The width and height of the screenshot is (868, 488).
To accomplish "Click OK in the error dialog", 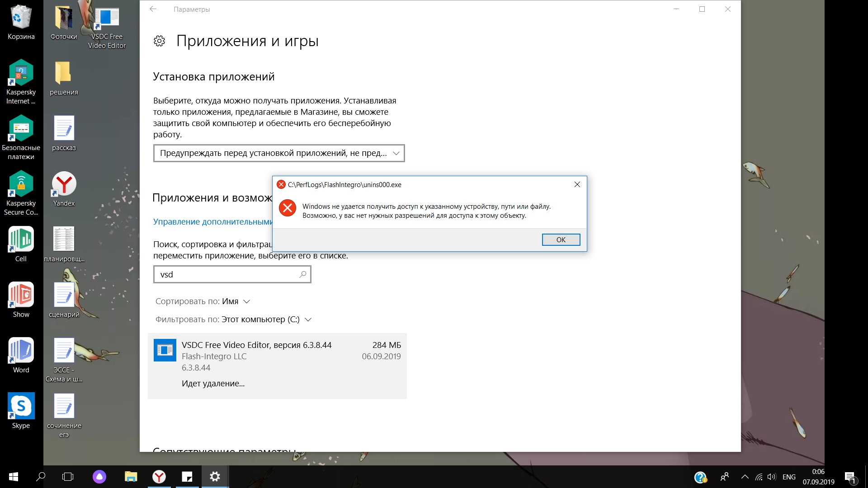I will [x=561, y=239].
